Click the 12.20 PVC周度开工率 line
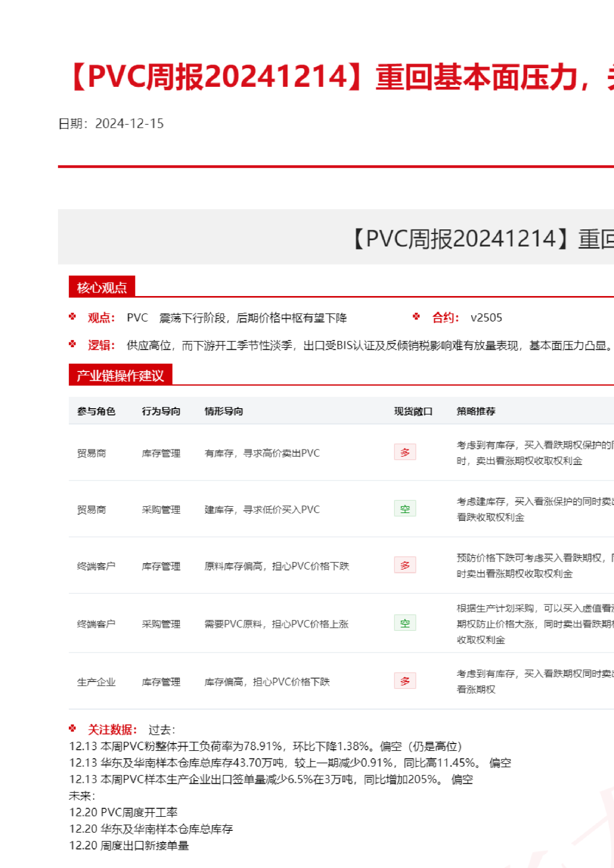 pyautogui.click(x=123, y=812)
